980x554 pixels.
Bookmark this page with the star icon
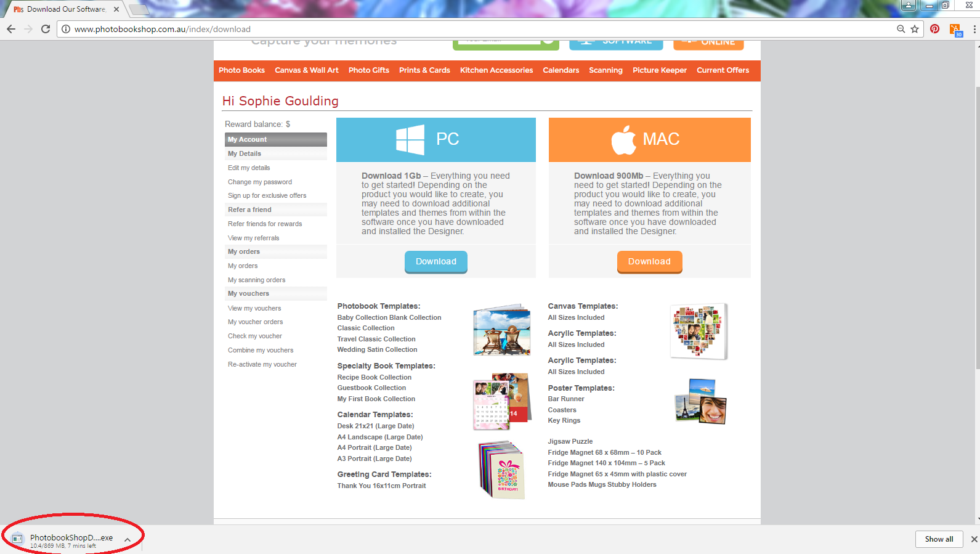click(x=915, y=29)
